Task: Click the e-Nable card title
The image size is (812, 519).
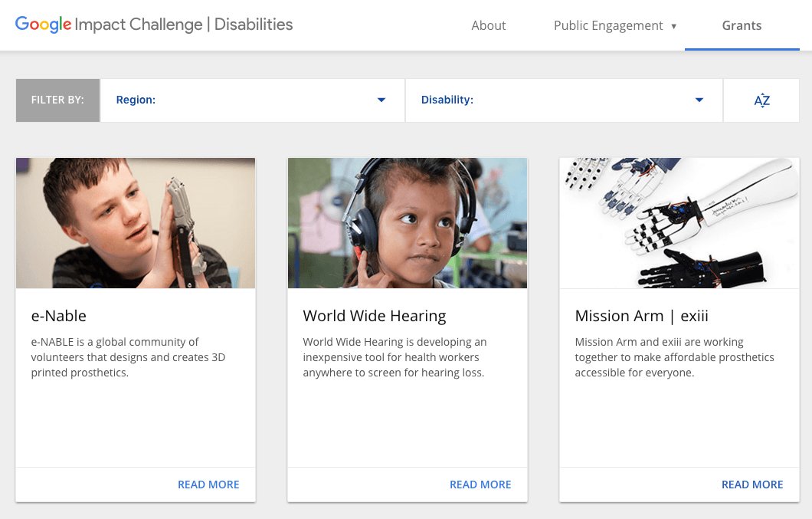Action: point(59,316)
